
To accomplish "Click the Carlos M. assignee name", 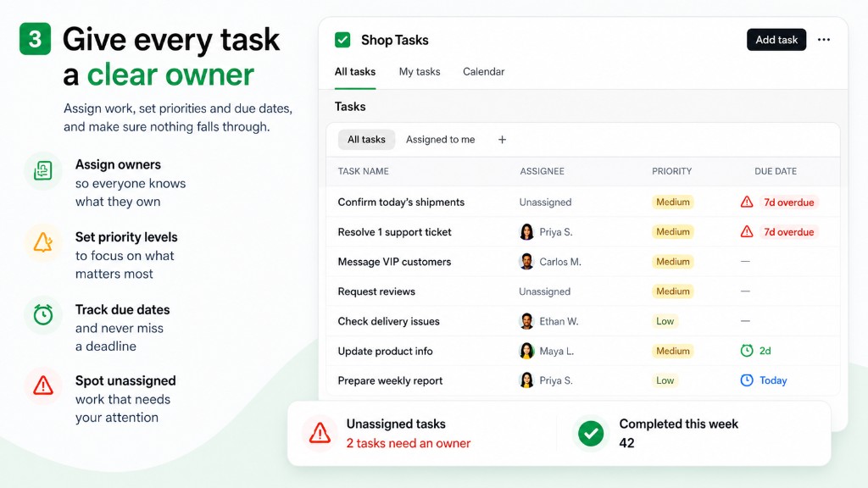I will [x=560, y=262].
